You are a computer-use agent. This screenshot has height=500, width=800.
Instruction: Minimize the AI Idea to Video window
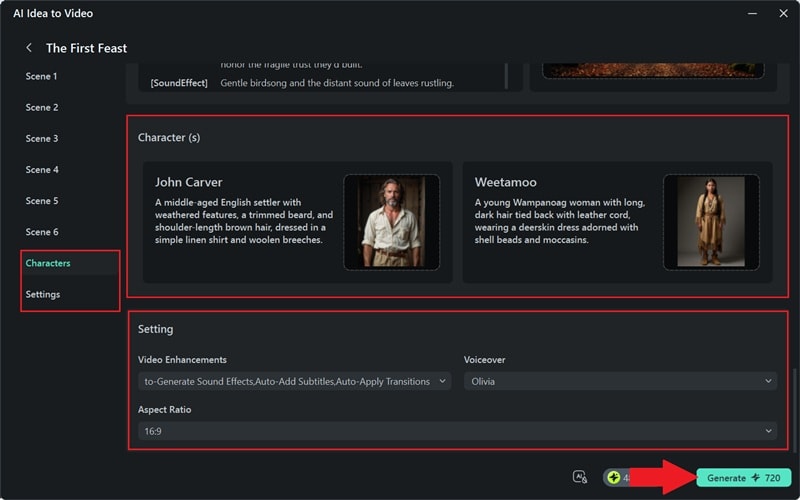point(752,13)
